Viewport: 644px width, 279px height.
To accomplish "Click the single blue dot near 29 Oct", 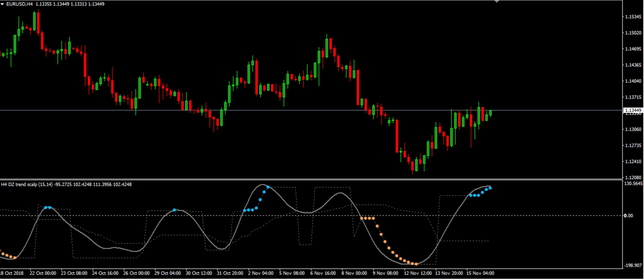I will (174, 210).
